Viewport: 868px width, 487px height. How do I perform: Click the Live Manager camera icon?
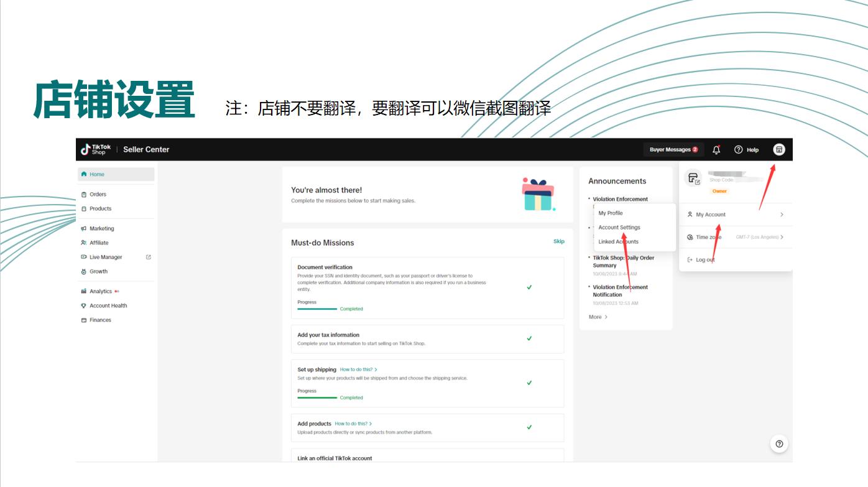[84, 257]
